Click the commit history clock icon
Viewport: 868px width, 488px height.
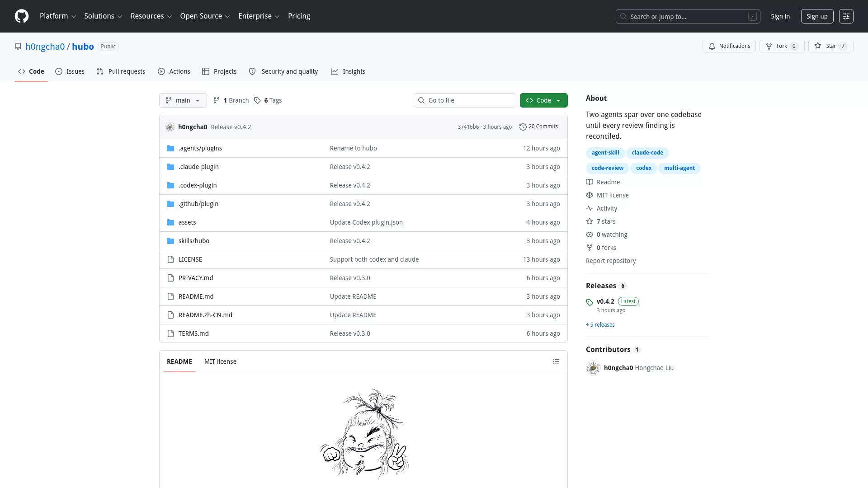coord(523,127)
